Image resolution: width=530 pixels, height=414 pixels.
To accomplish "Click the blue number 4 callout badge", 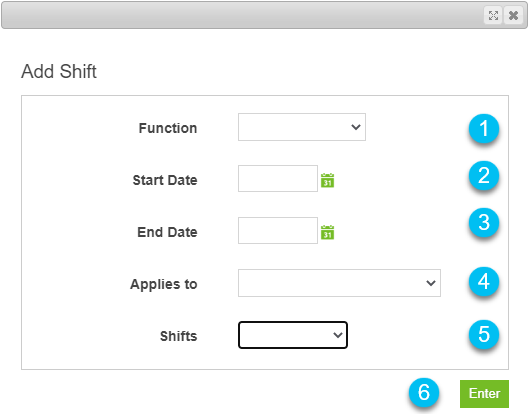I will (484, 282).
